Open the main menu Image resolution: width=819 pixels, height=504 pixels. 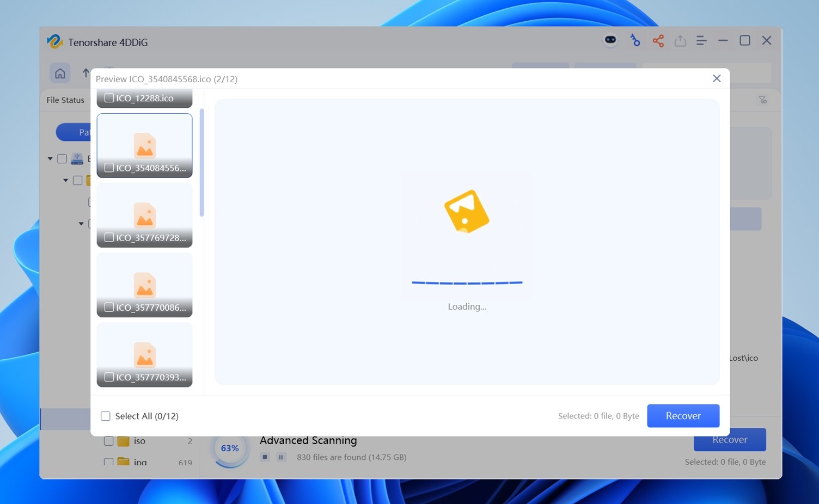click(701, 40)
